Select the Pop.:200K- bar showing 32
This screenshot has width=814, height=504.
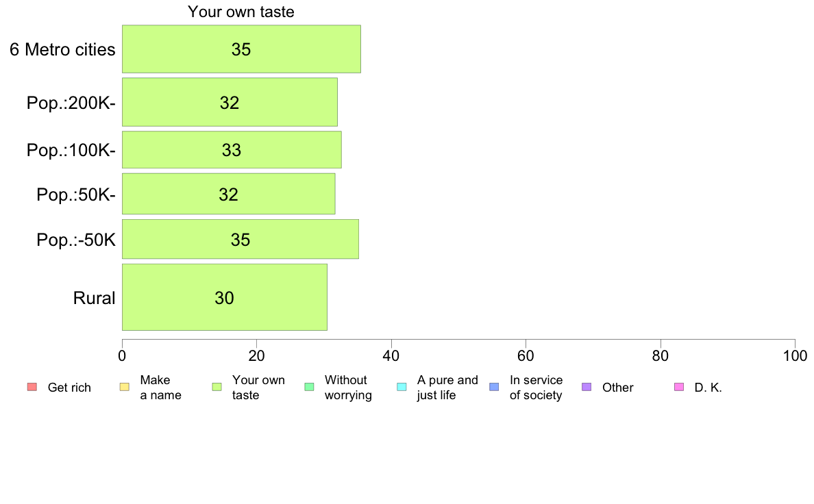tap(230, 102)
